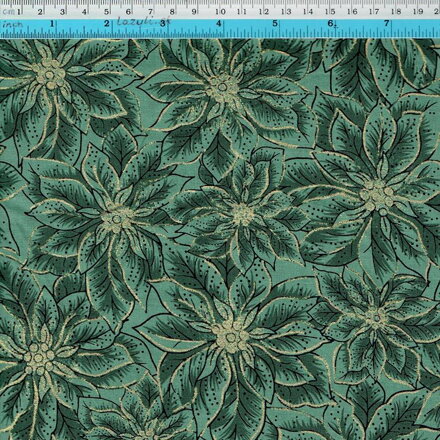The image size is (440, 440).
Task: Click the right-side poinsettia's gold berry center
Action: (378, 196)
